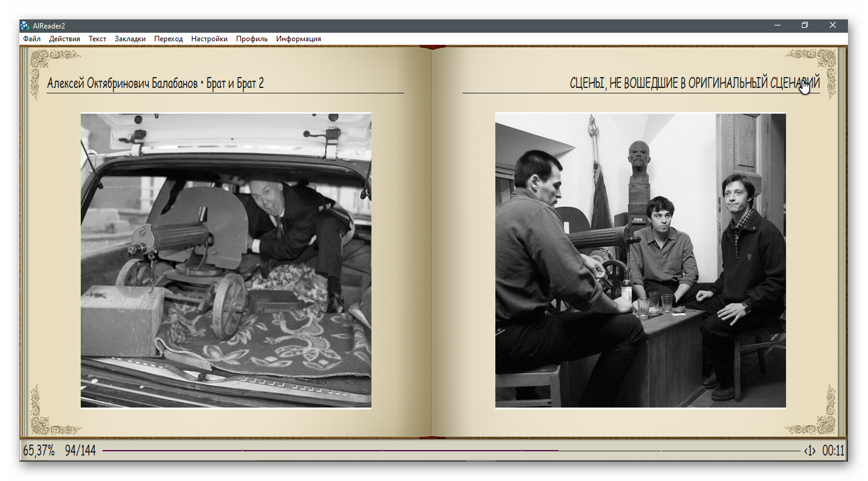Click the right page photo with three men
Screen dimensions: 868x481
pos(640,260)
